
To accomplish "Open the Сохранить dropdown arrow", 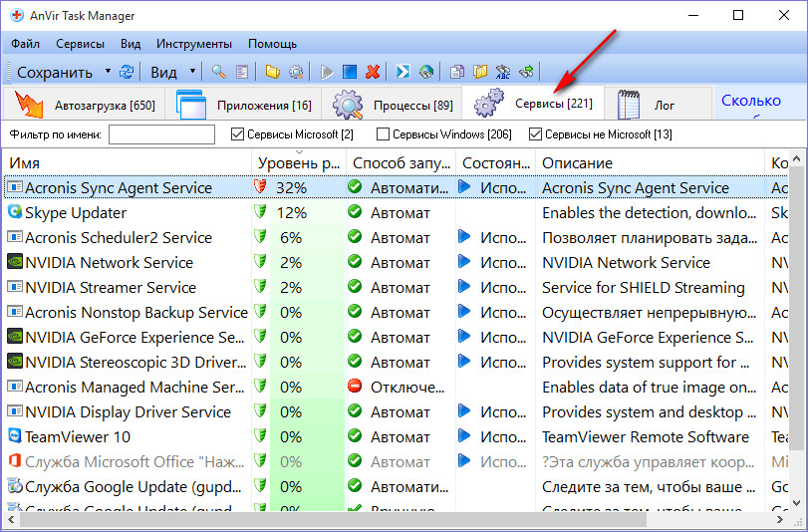I will (109, 71).
